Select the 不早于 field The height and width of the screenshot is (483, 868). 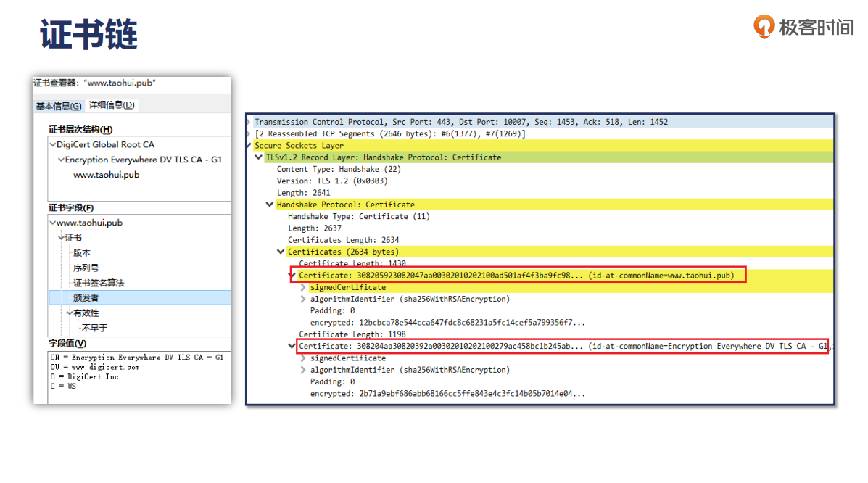click(x=95, y=328)
